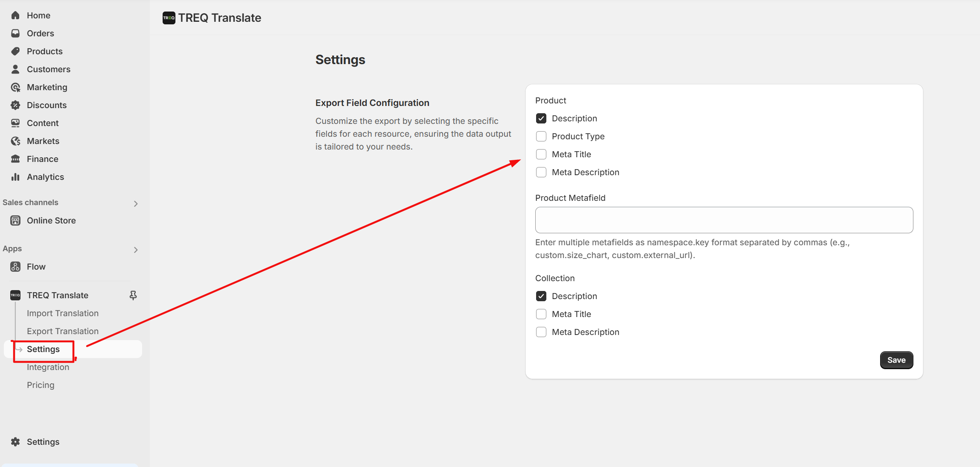This screenshot has height=467, width=980.
Task: Go to the Integration page
Action: click(48, 367)
